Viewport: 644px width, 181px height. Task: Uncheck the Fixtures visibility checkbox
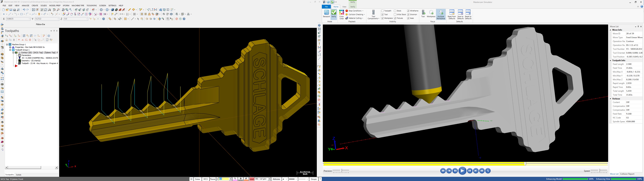pos(395,18)
